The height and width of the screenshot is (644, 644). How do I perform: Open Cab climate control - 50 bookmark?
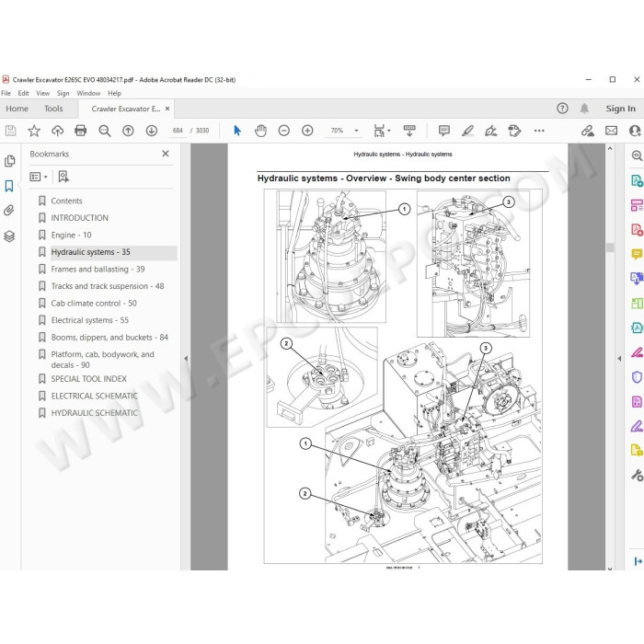point(94,303)
